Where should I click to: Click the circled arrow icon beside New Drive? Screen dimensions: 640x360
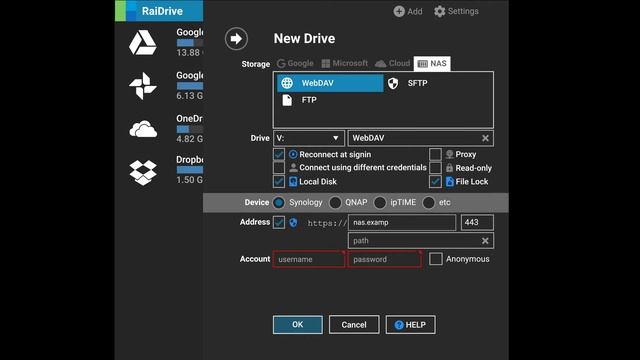click(x=236, y=39)
